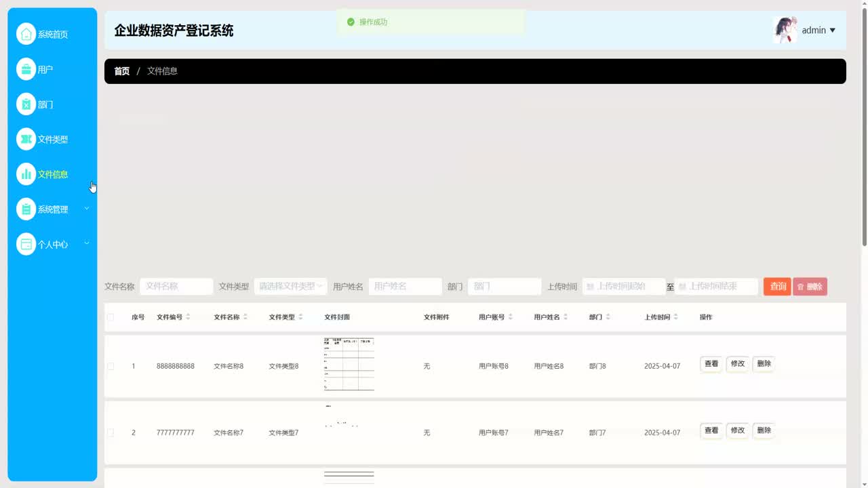Image resolution: width=868 pixels, height=488 pixels.
Task: Click the 用户 briefcase icon in sidebar
Action: (x=26, y=69)
